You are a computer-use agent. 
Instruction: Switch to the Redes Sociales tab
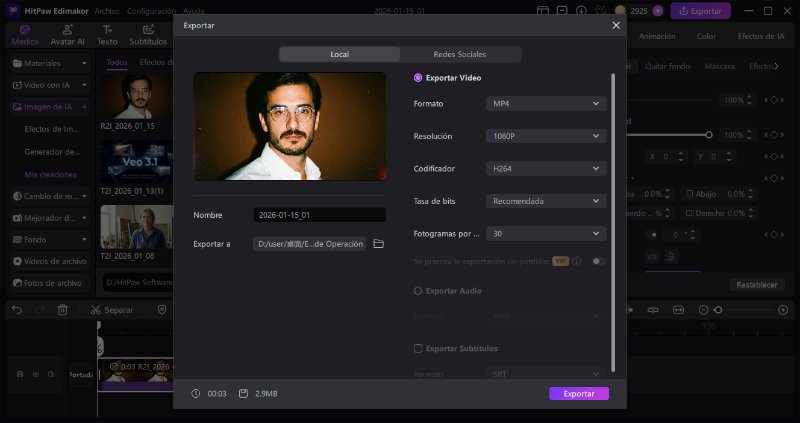[460, 54]
